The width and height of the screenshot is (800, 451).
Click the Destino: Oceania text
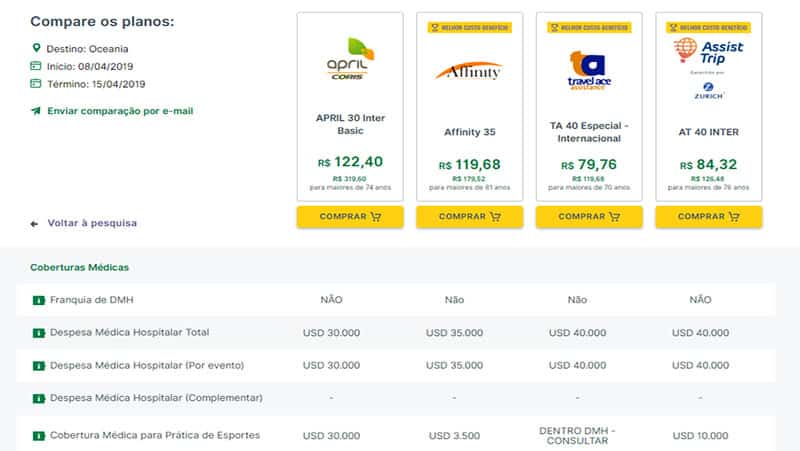pos(87,49)
